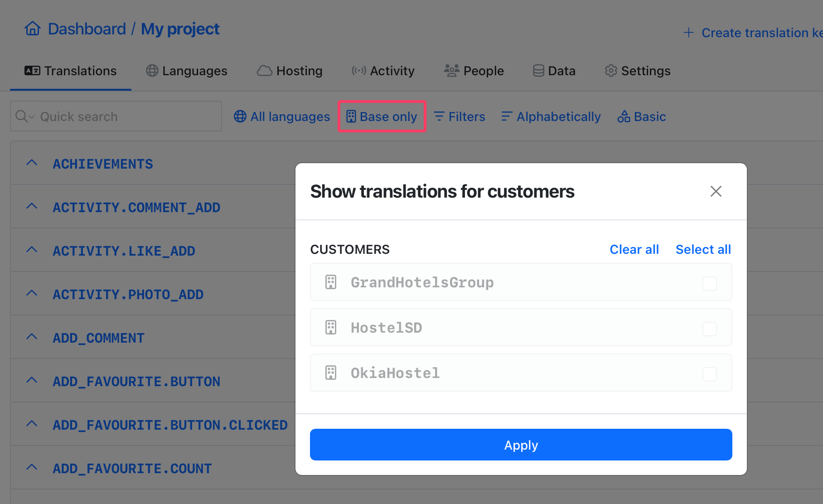Click the Apply button

[x=521, y=445]
